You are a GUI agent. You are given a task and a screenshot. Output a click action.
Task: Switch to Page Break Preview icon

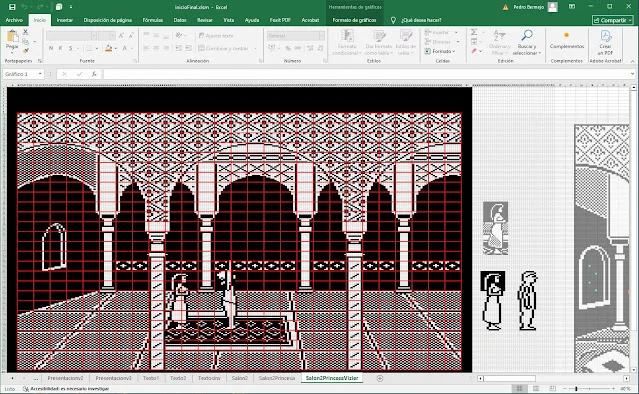[x=552, y=388]
